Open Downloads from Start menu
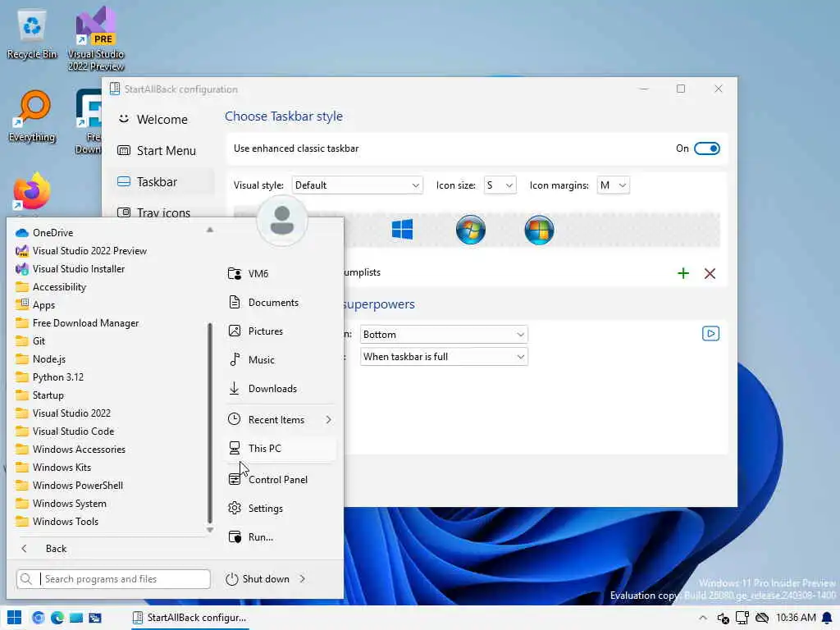This screenshot has height=630, width=840. (x=281, y=388)
